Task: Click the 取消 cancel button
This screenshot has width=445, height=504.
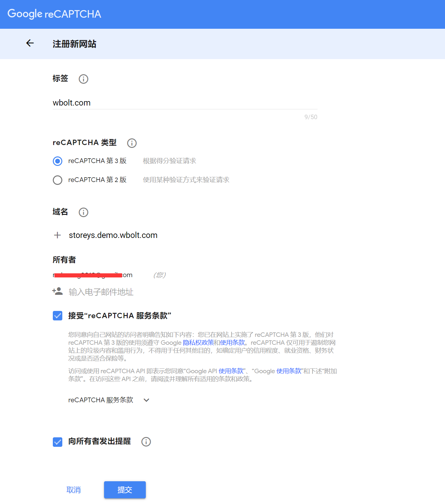Action: [x=74, y=490]
